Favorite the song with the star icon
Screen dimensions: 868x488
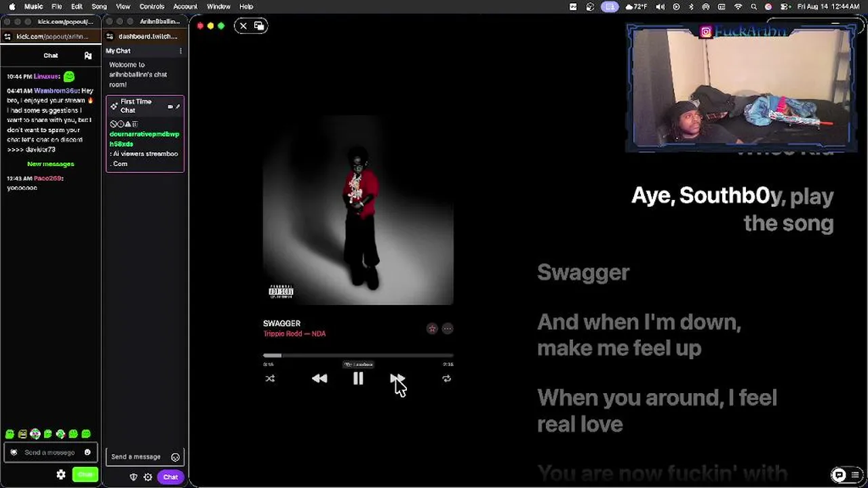click(432, 329)
